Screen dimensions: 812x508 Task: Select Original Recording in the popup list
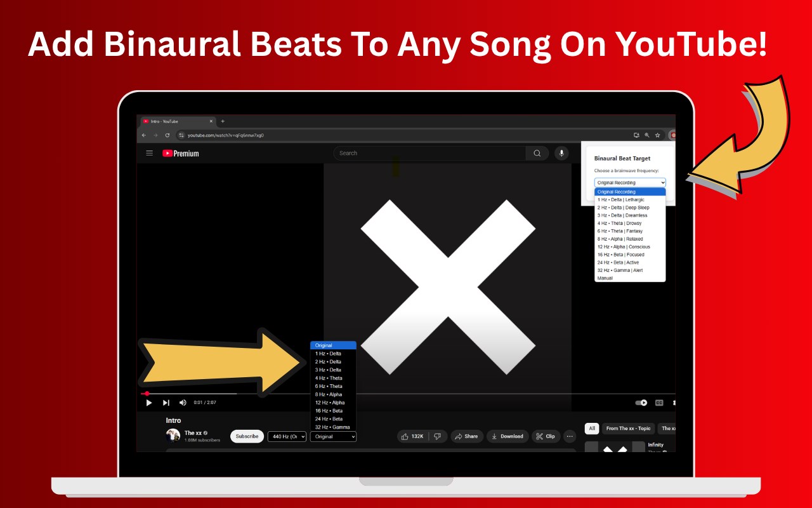coord(630,192)
